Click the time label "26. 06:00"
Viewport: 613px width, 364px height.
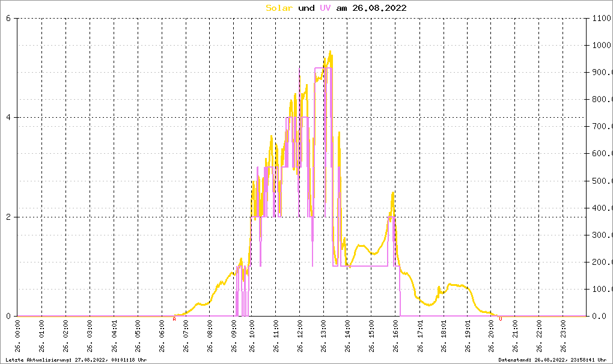pyautogui.click(x=162, y=336)
